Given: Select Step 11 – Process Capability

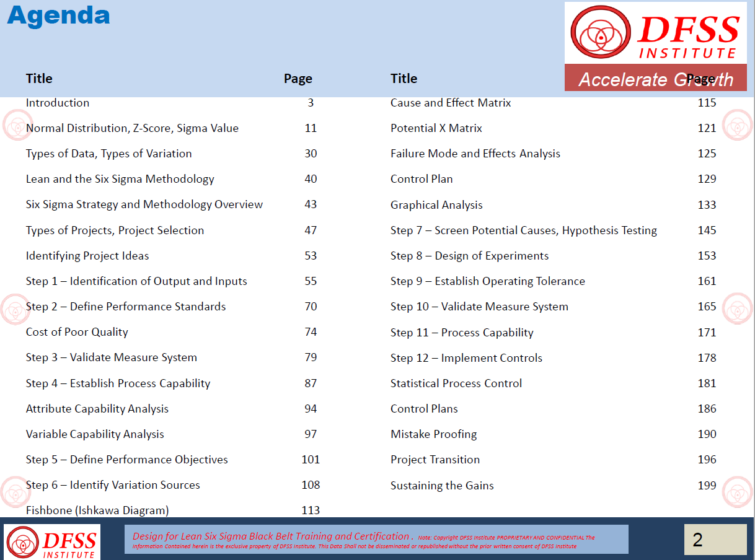Looking at the screenshot, I should click(462, 333).
